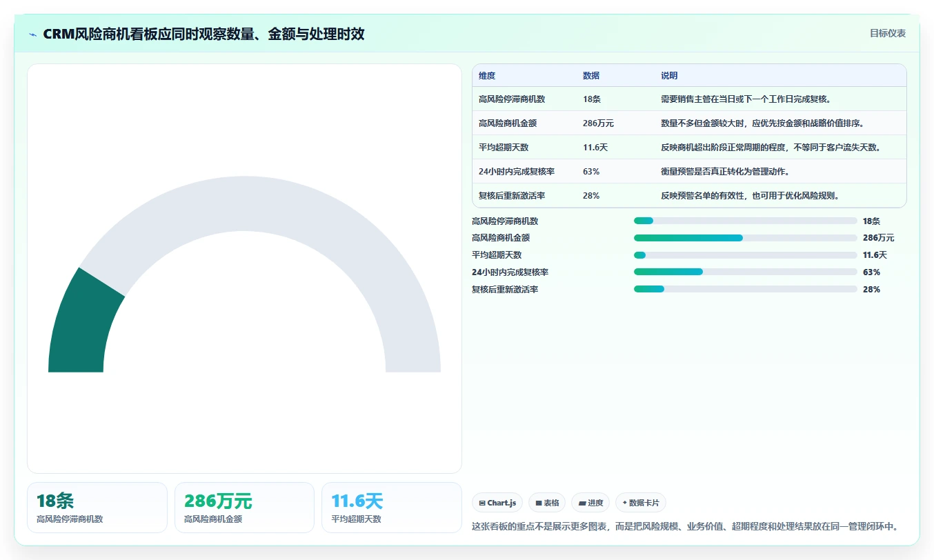Select the 286万元 metric card

[244, 508]
